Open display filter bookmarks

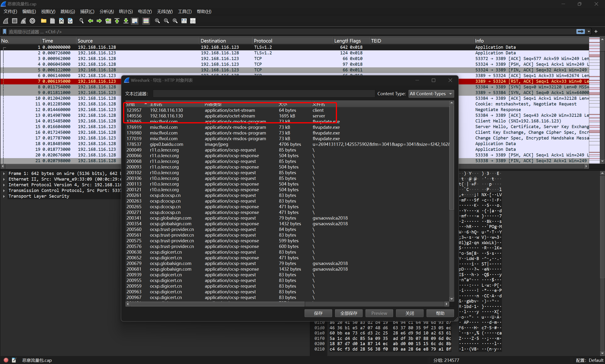(4, 32)
